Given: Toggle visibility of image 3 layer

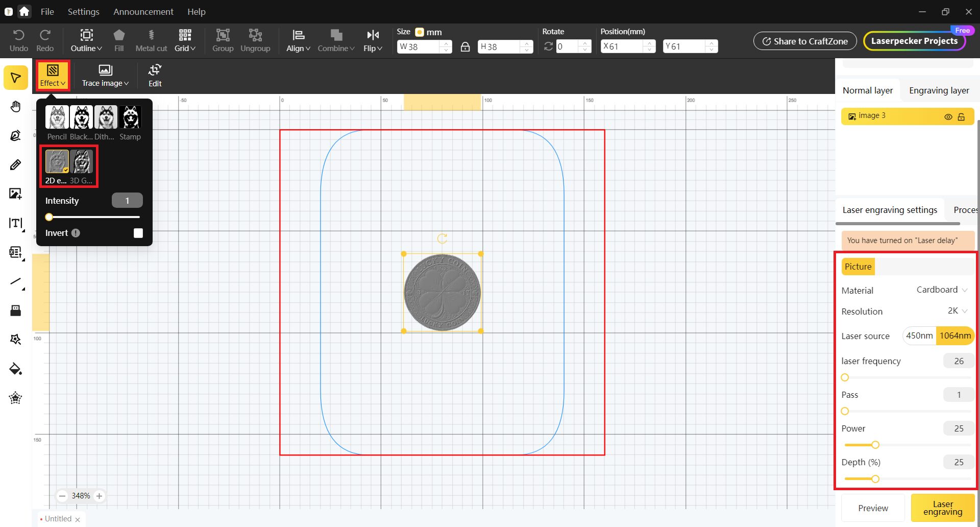Looking at the screenshot, I should pos(948,117).
